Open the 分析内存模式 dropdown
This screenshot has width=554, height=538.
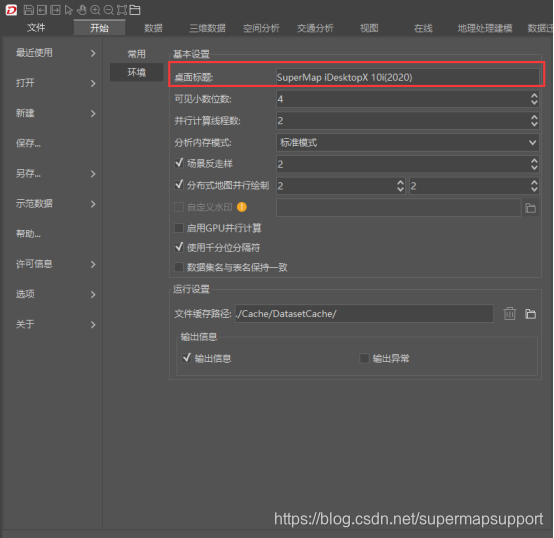click(407, 143)
